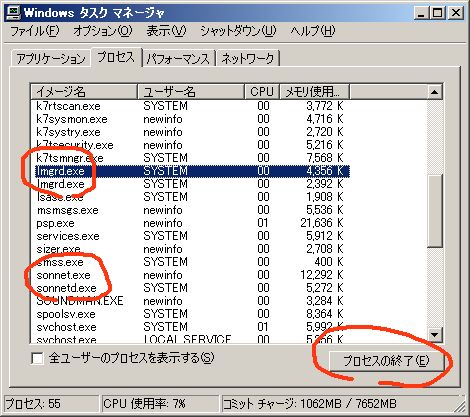
Task: Click the プロセスの終了(E) button
Action: point(386,361)
